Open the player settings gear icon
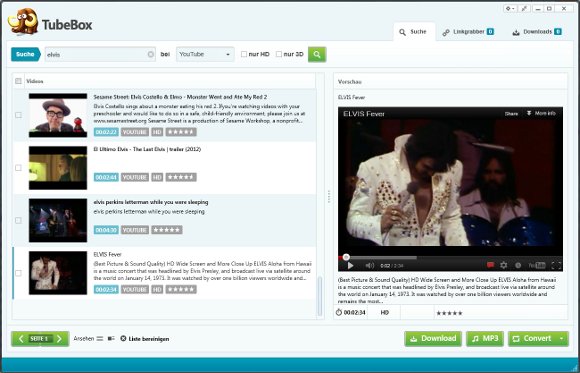Viewport: 580px width, 373px height. click(x=503, y=265)
